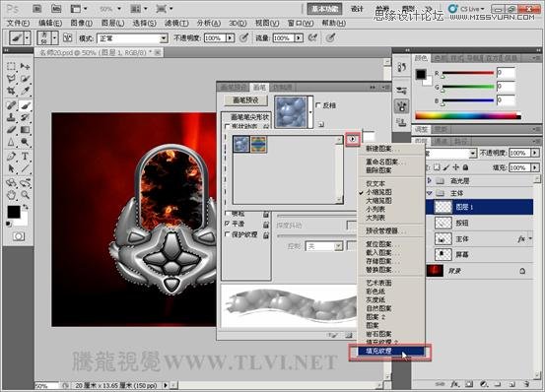Open the 流量 flow slider arrow
The image size is (545, 392).
299,37
